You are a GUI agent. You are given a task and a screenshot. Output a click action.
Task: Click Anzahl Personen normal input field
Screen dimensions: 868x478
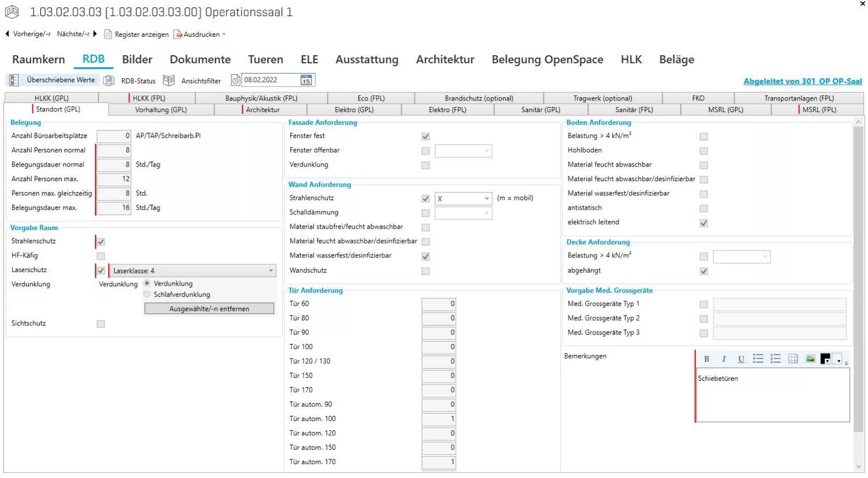point(114,151)
